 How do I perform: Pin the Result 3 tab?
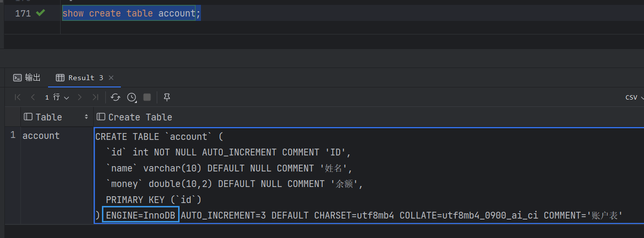pos(167,98)
